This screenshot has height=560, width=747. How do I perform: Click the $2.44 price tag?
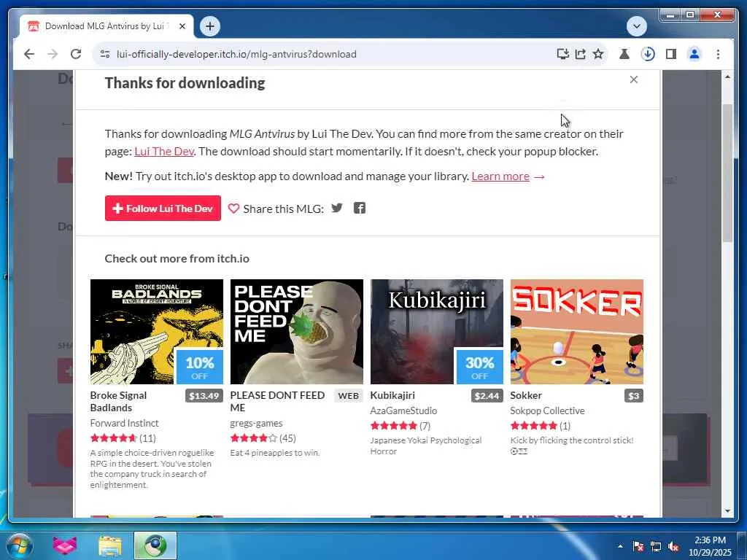pyautogui.click(x=487, y=396)
